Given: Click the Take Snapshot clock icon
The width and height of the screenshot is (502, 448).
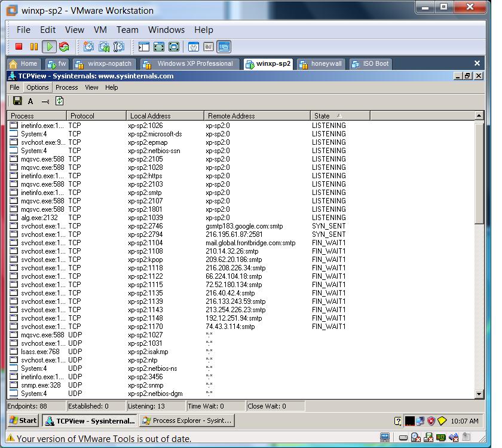Looking at the screenshot, I should 88,47.
